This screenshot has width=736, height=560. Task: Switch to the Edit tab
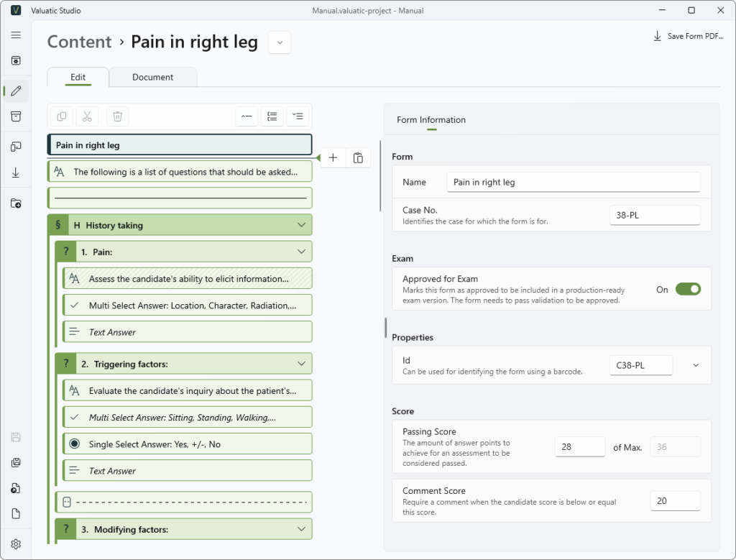tap(78, 77)
